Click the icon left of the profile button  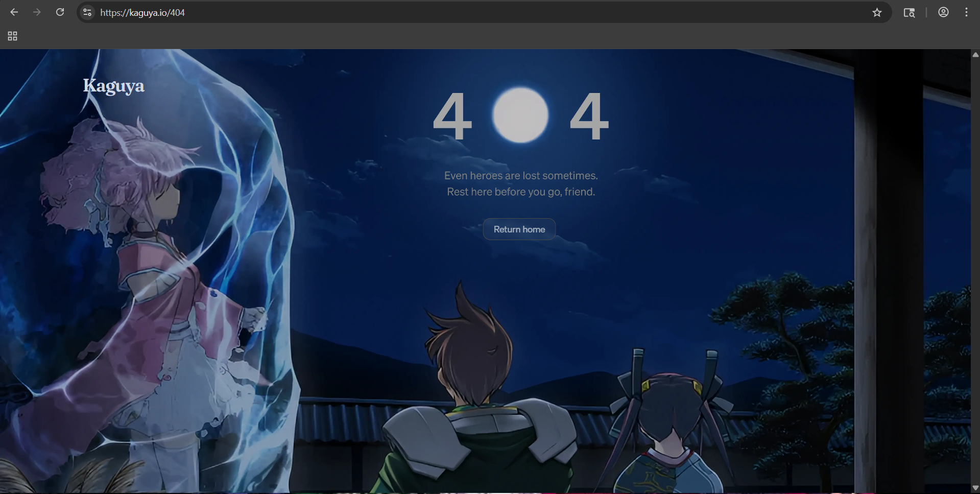[x=909, y=12]
